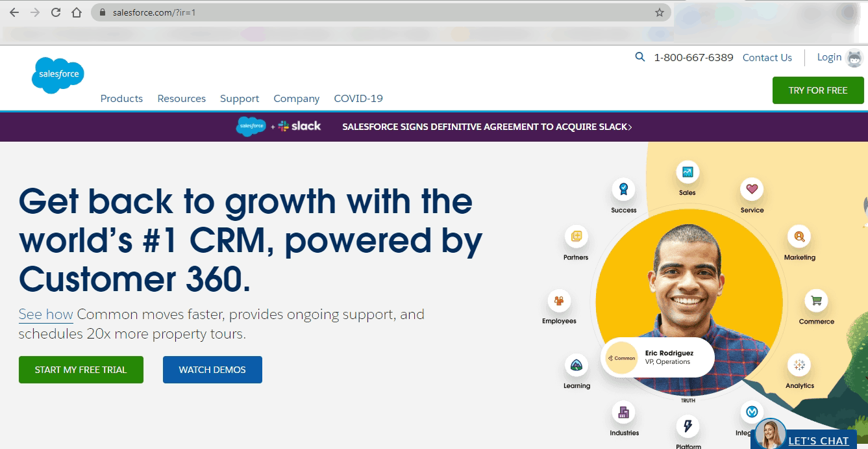Open the COVID-19 menu item
This screenshot has width=868, height=449.
click(x=358, y=98)
